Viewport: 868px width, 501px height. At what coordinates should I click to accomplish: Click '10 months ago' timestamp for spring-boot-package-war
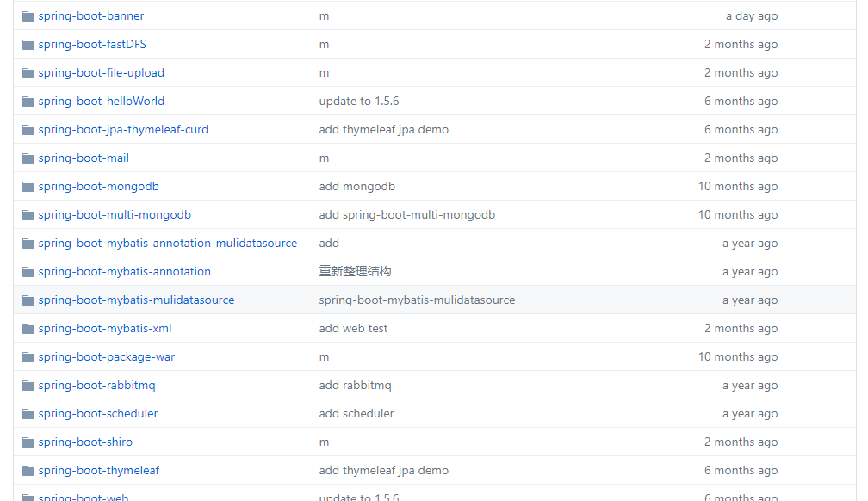point(738,356)
